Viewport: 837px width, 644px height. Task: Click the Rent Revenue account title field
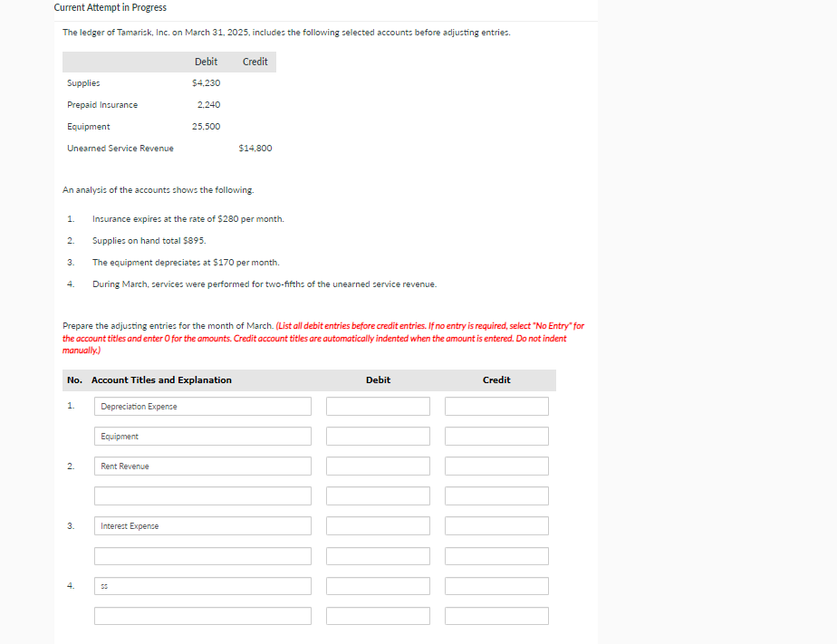[202, 466]
